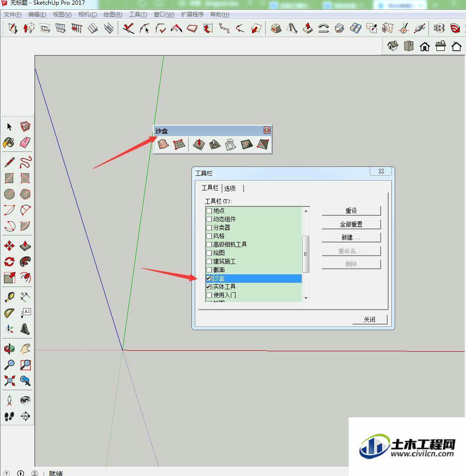Select the arrow Select tool
This screenshot has width=466, height=476.
tap(9, 126)
